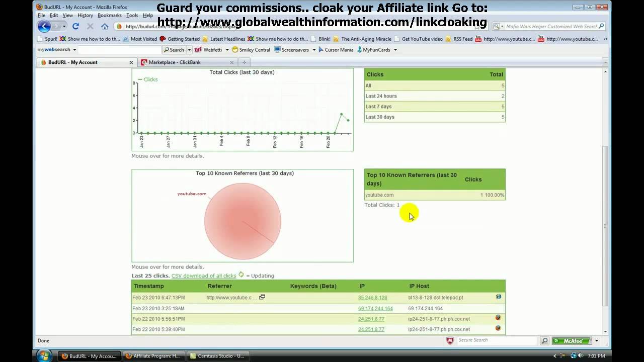
Task: Expand the McAfee dropdown arrow
Action: click(x=597, y=340)
